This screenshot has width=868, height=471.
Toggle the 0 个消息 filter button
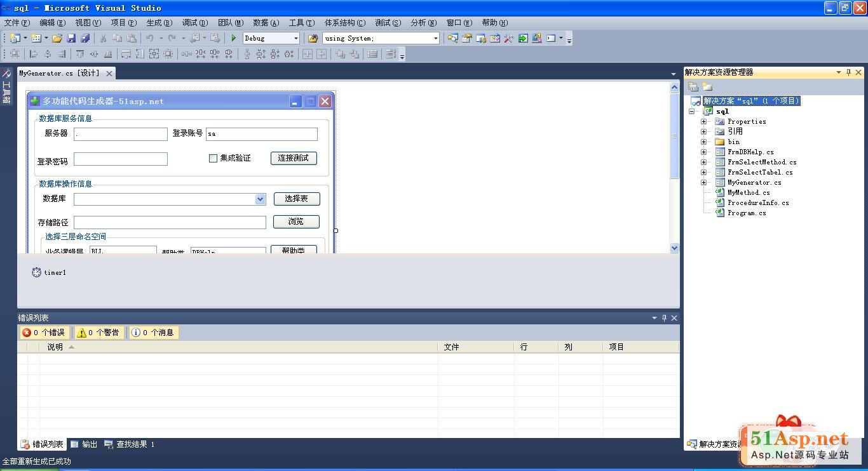[x=153, y=333]
